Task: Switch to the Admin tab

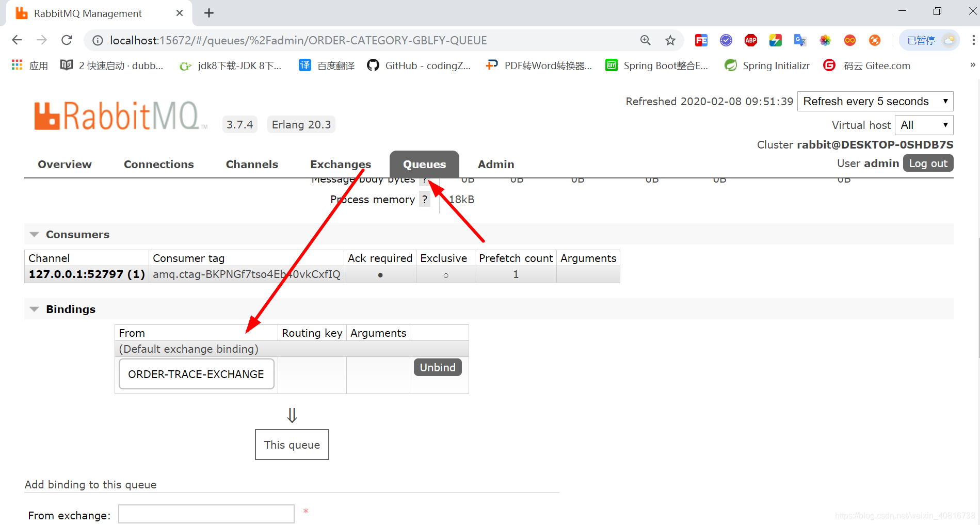Action: (x=496, y=164)
